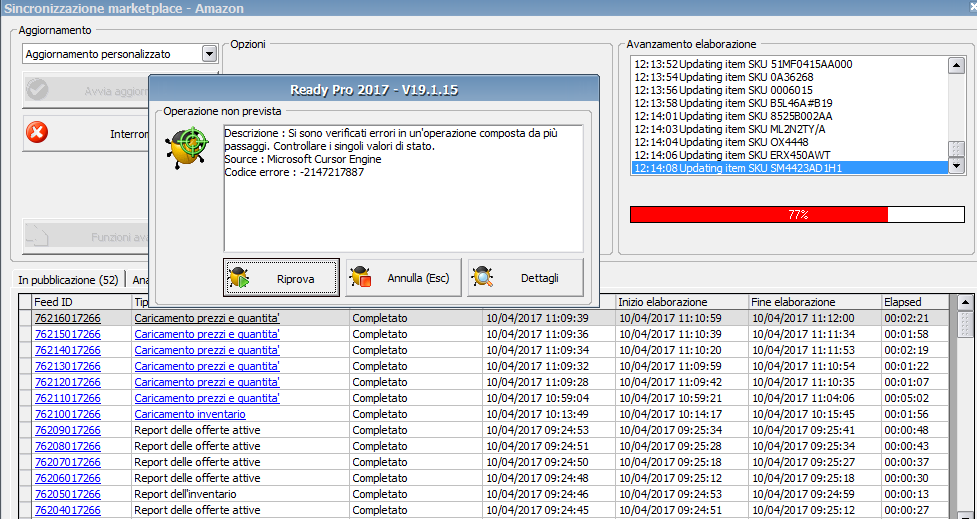Image resolution: width=977 pixels, height=519 pixels.
Task: Click the red stop bug icon on Annulla
Action: 361,278
